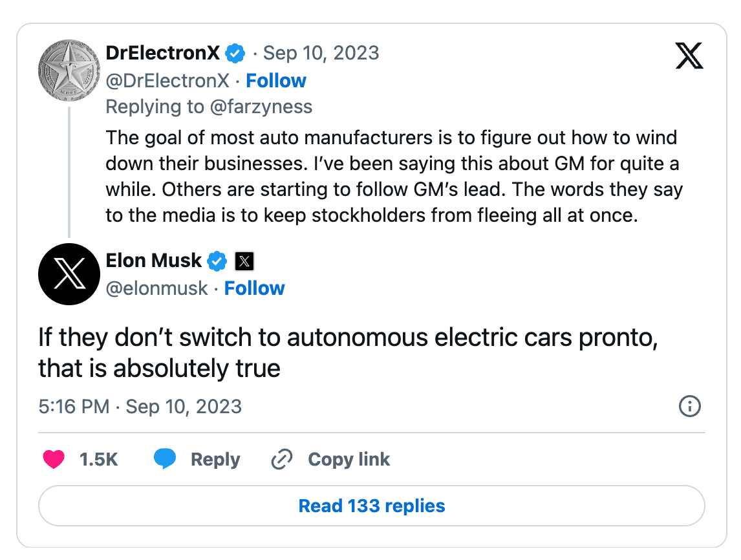Open the DrElectronX display name
The height and width of the screenshot is (560, 741).
pyautogui.click(x=162, y=53)
